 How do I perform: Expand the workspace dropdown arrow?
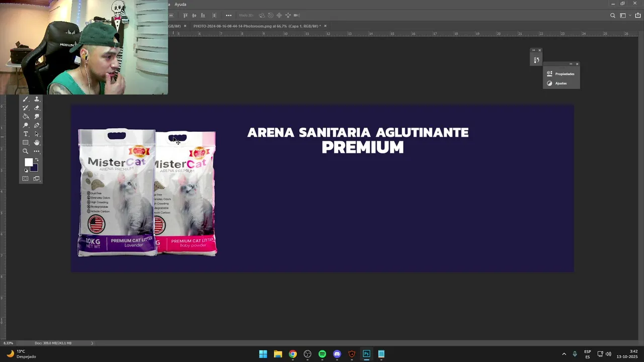pyautogui.click(x=629, y=15)
